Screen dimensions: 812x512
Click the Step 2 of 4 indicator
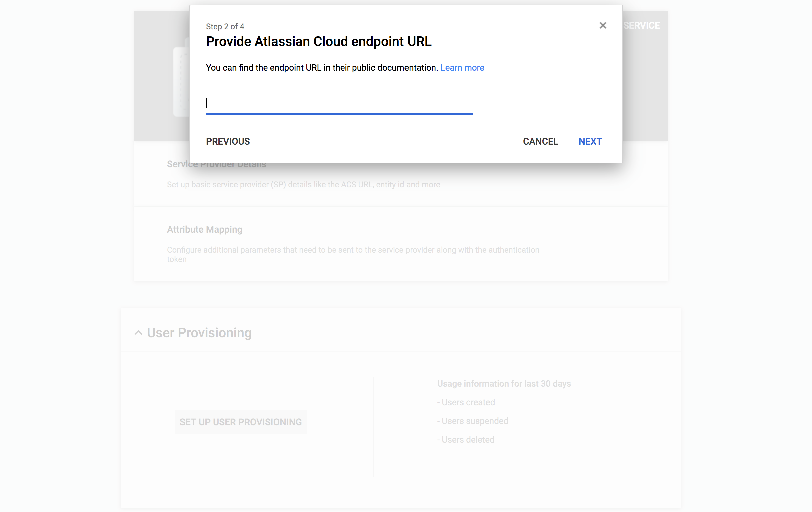pos(225,27)
